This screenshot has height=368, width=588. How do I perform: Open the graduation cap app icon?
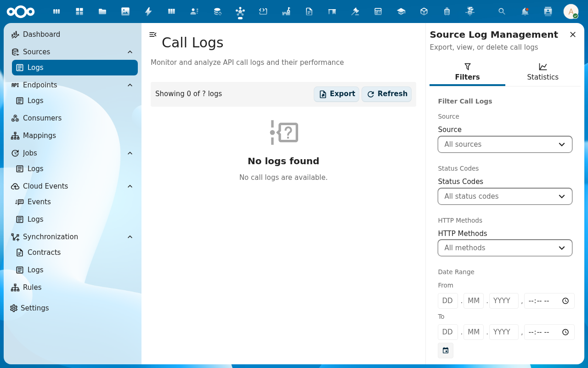[x=401, y=11]
